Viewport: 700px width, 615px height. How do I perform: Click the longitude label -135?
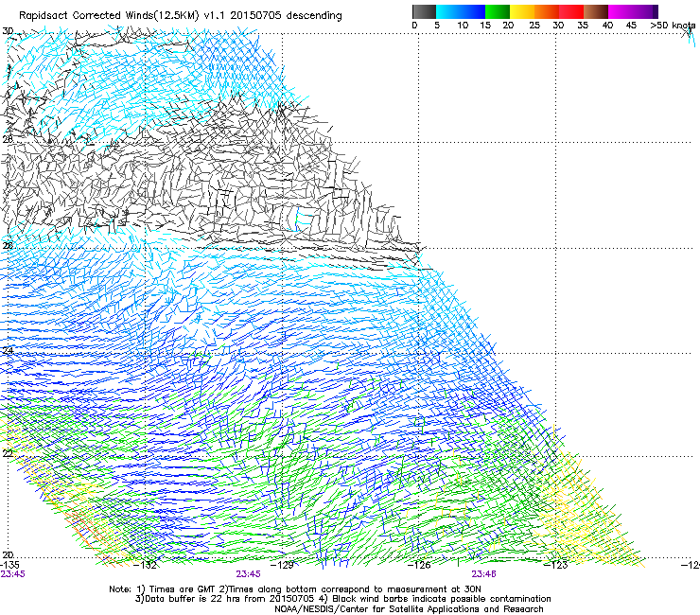[9, 565]
